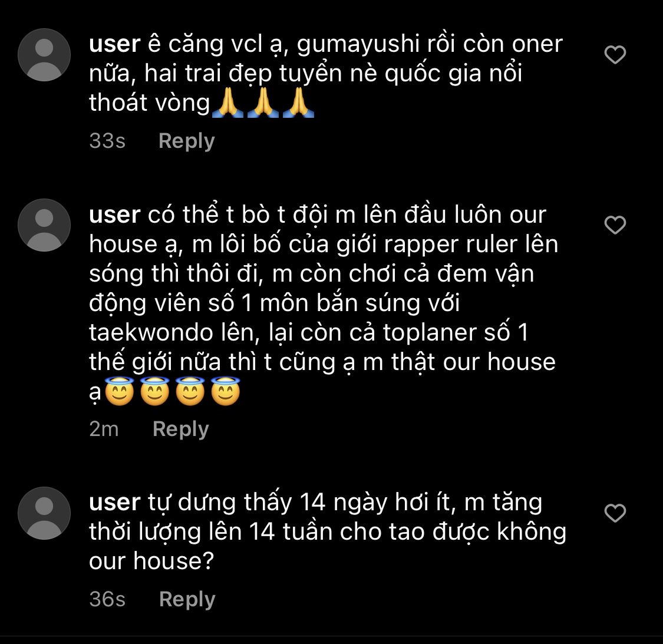Open the profile picture of the gumayushi commenter
Screen dimensions: 663x644
point(44,55)
